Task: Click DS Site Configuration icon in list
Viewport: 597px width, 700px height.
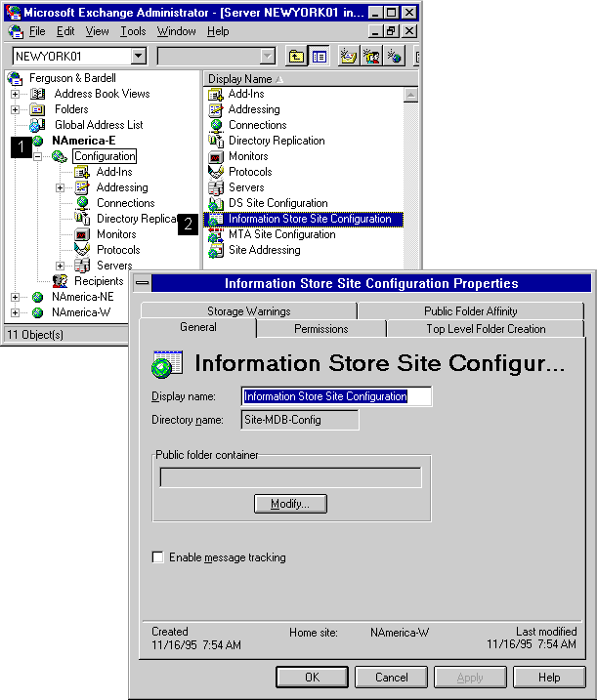Action: point(216,204)
